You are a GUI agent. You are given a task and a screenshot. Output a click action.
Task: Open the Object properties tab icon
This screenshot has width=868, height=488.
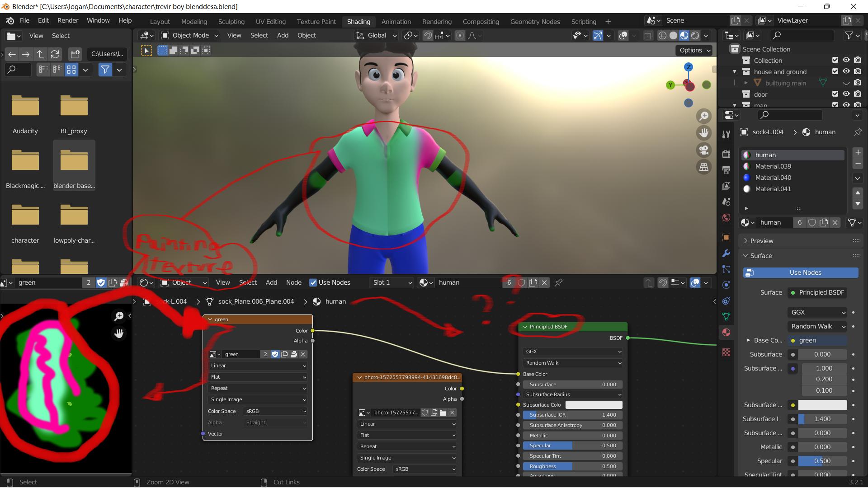[x=726, y=237]
